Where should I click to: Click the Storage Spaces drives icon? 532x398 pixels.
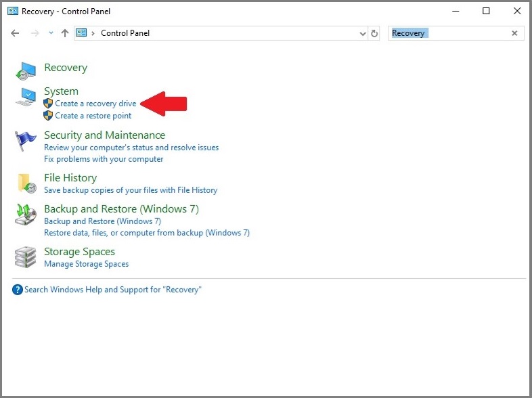click(26, 257)
